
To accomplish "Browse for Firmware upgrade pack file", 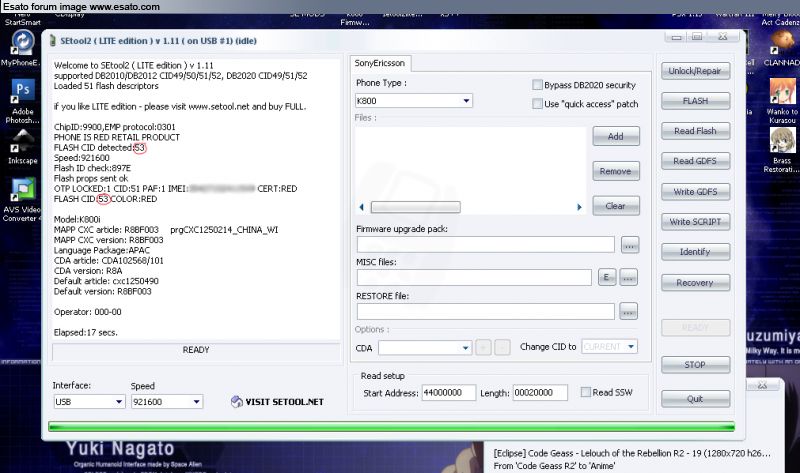I will pyautogui.click(x=630, y=245).
